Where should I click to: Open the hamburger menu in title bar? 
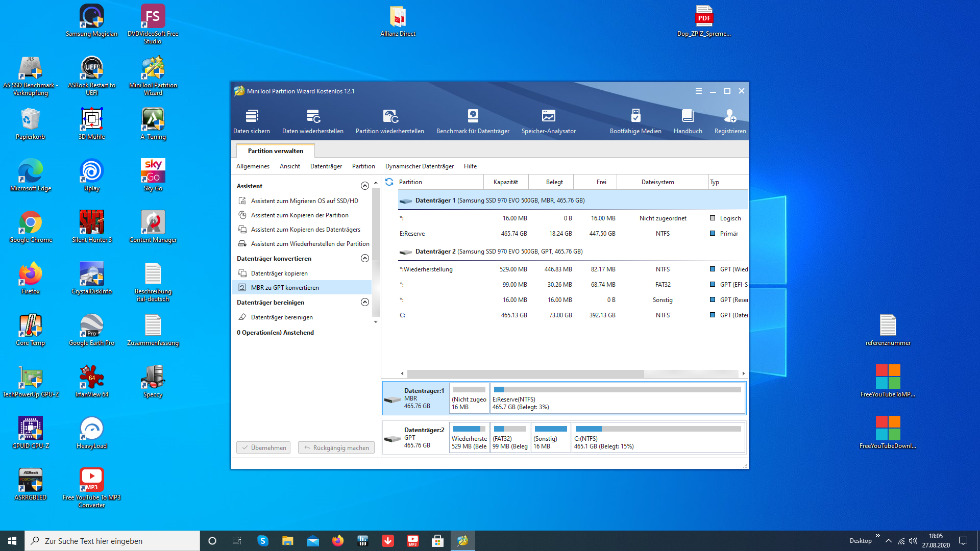pyautogui.click(x=698, y=91)
